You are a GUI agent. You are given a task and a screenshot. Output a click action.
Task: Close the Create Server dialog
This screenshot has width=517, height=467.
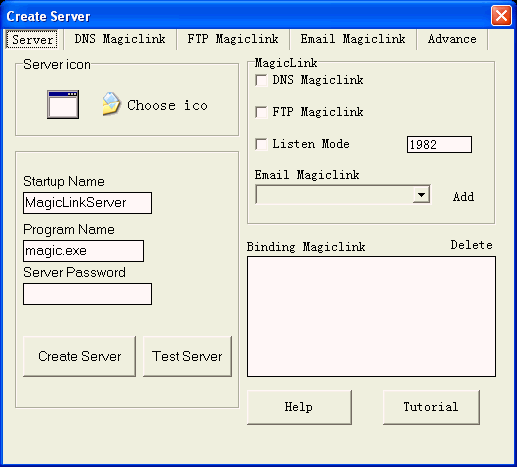coord(501,15)
